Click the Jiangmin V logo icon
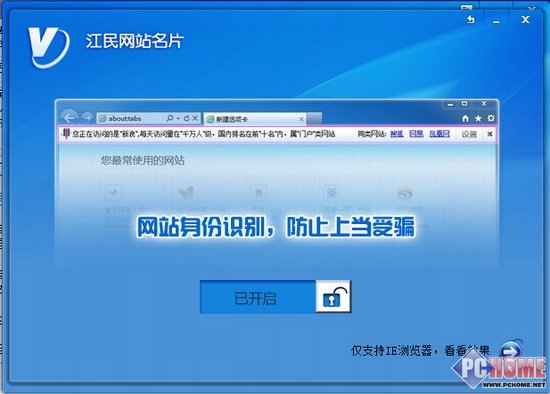Image resolution: width=550 pixels, height=394 pixels. (x=49, y=47)
